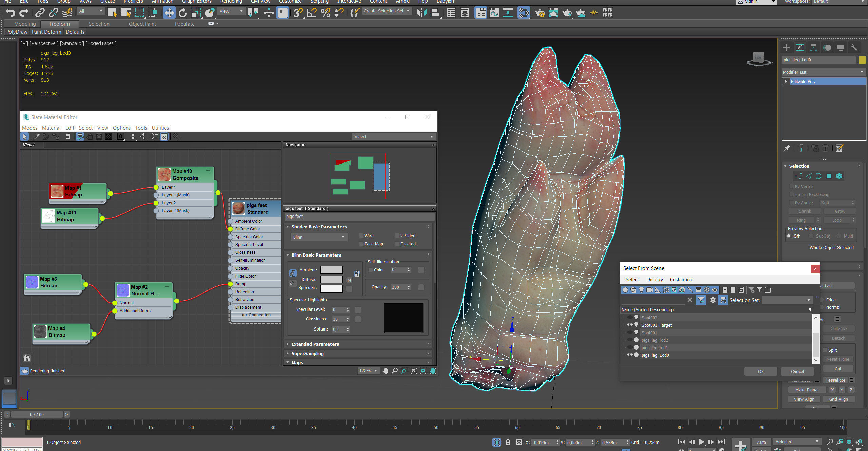868x451 pixels.
Task: Click the Undo arrow in main toolbar
Action: click(x=11, y=13)
